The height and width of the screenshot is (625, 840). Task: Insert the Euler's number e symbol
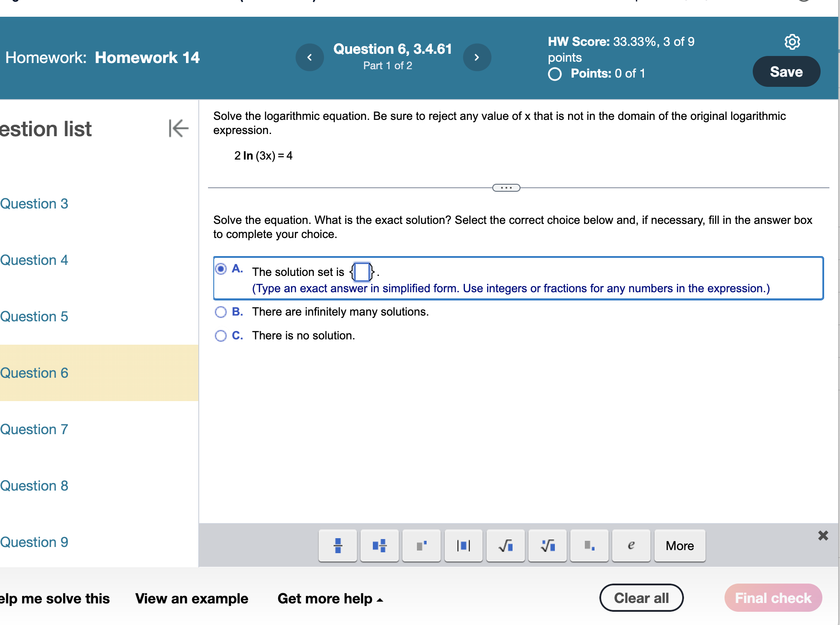[631, 546]
